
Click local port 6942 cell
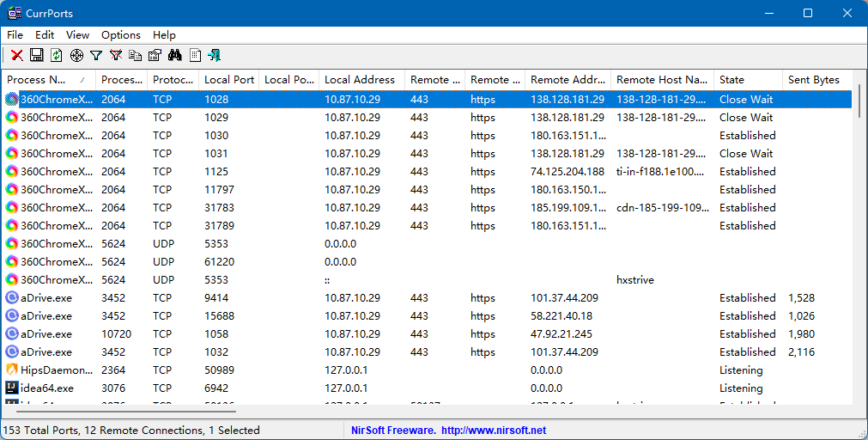216,388
